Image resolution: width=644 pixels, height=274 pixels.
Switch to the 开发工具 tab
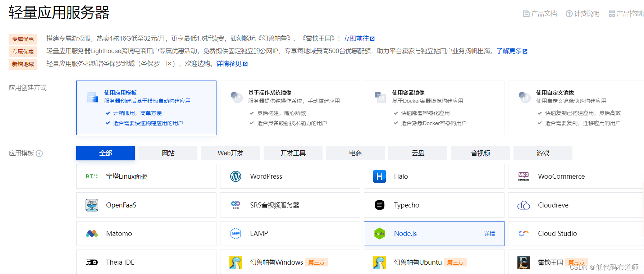(x=293, y=153)
